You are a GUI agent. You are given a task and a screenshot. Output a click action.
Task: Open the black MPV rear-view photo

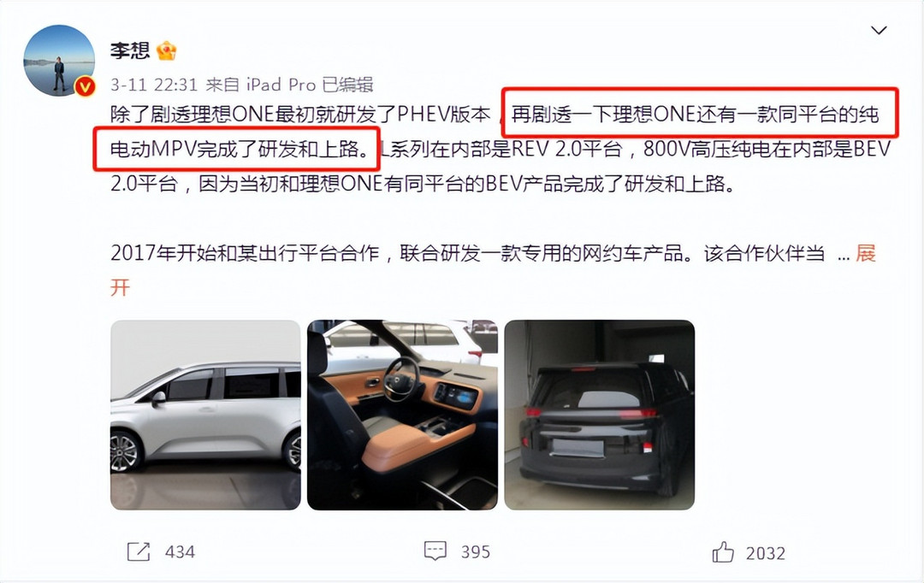tap(599, 415)
